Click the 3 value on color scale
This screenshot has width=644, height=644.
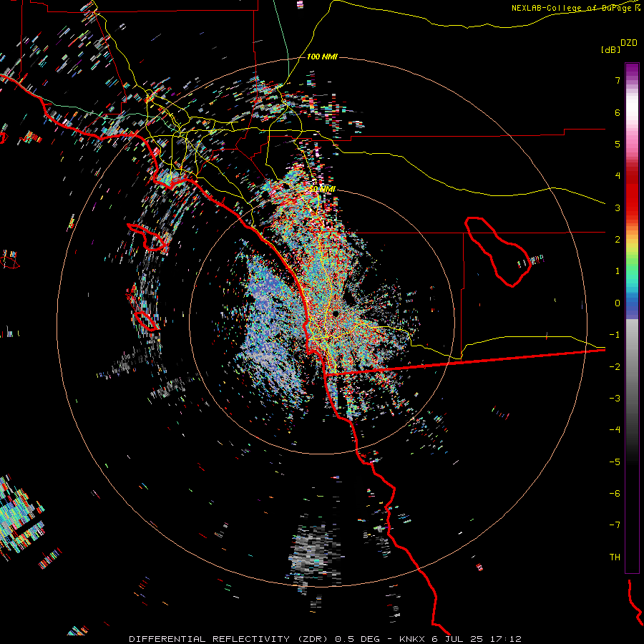tap(618, 208)
